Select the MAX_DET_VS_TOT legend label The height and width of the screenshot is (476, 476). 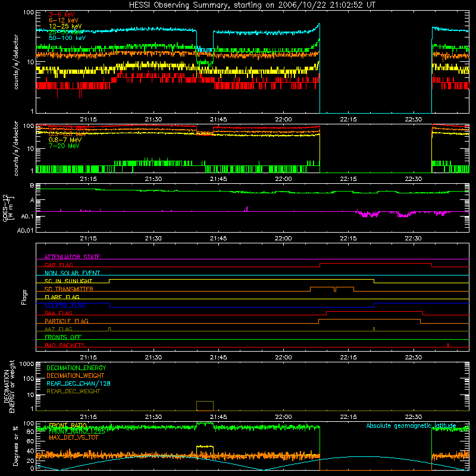click(73, 437)
